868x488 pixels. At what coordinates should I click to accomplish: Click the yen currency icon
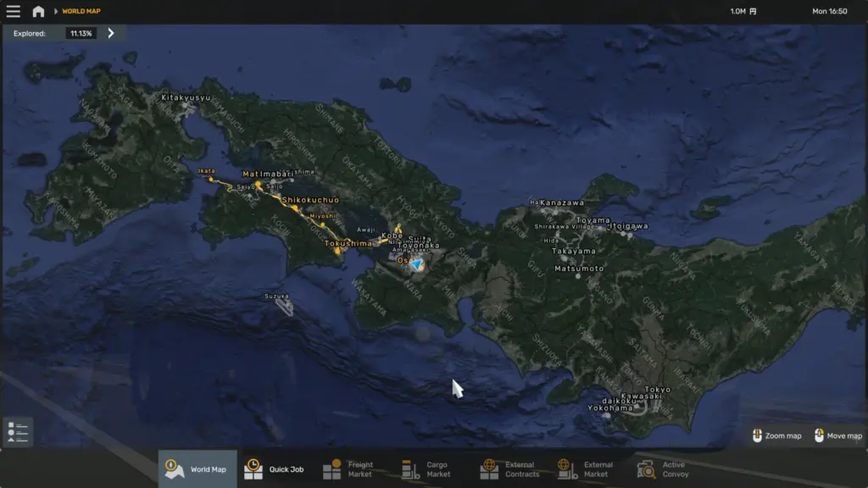click(x=753, y=11)
